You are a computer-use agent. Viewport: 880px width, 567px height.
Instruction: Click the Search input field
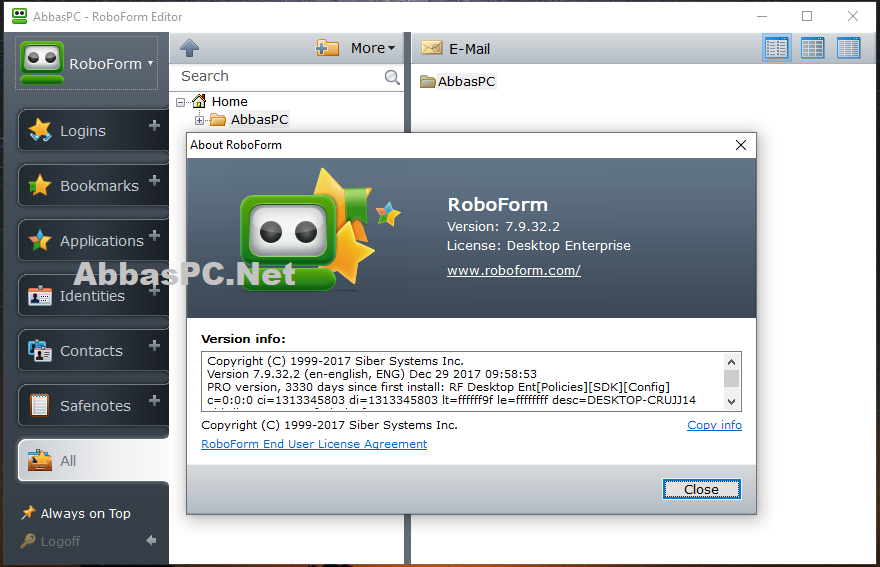(x=281, y=76)
